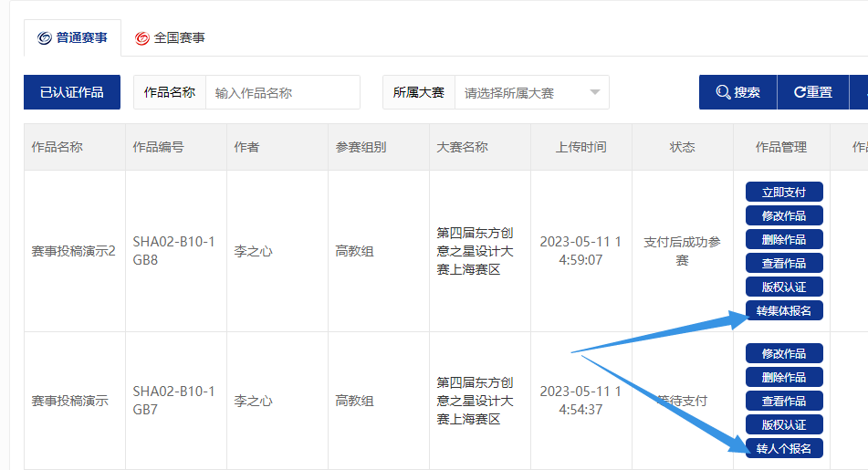
Task: Click 版权认证 in the 赛事投稿演示 row
Action: pyautogui.click(x=784, y=424)
